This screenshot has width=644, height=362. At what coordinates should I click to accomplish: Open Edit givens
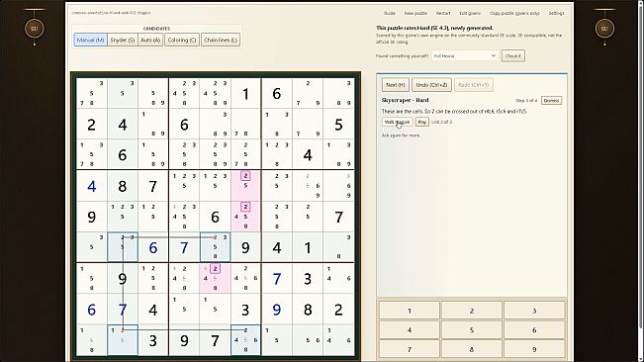(470, 13)
